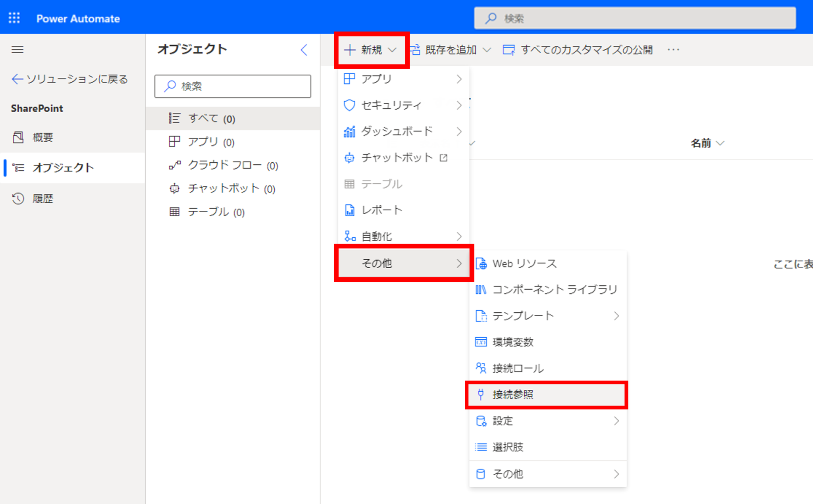Open the Microsoft app launcher grid
This screenshot has width=813, height=504.
click(x=14, y=17)
